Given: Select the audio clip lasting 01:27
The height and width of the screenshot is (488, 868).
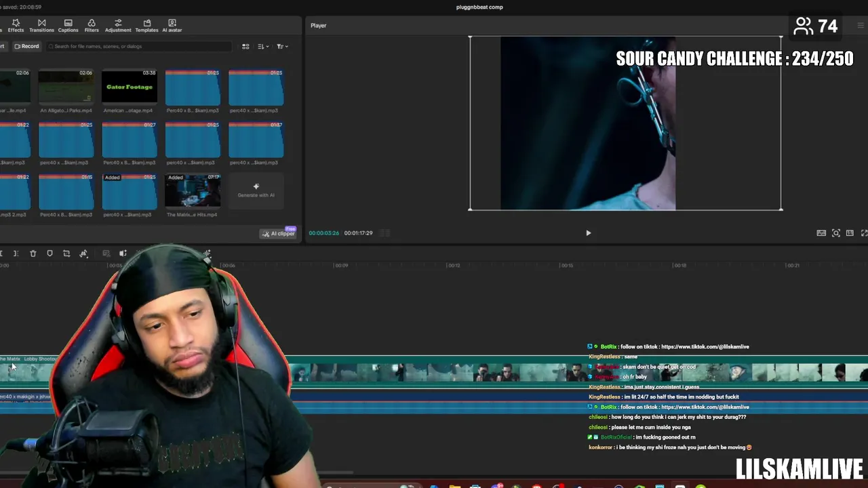Looking at the screenshot, I should point(130,139).
